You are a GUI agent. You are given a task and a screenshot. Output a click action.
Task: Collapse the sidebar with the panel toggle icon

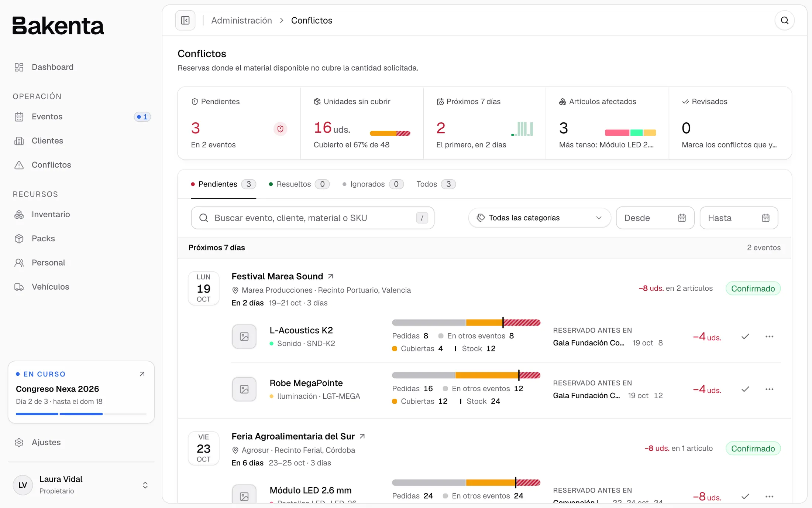pos(185,20)
